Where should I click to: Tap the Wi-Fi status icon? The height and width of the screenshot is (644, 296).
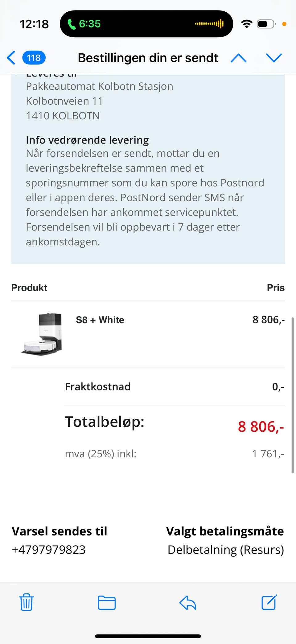pyautogui.click(x=246, y=24)
